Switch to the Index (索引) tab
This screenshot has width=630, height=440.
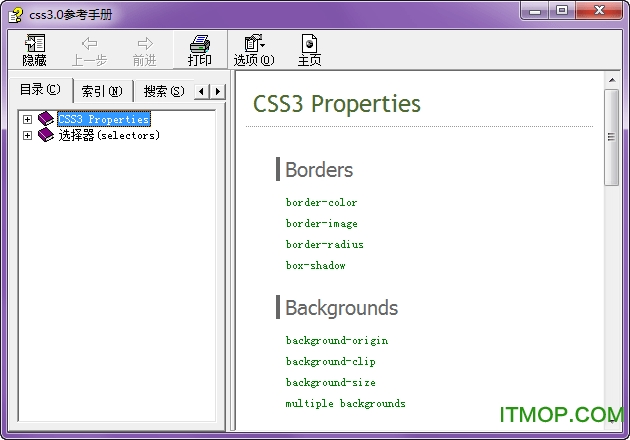point(101,91)
